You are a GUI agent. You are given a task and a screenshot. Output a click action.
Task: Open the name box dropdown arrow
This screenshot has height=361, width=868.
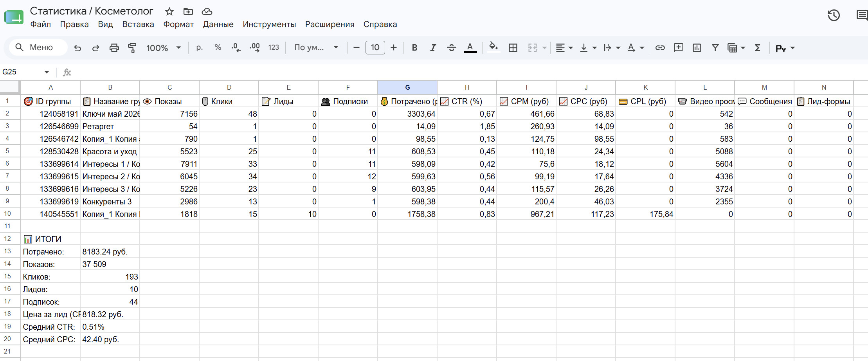coord(47,72)
